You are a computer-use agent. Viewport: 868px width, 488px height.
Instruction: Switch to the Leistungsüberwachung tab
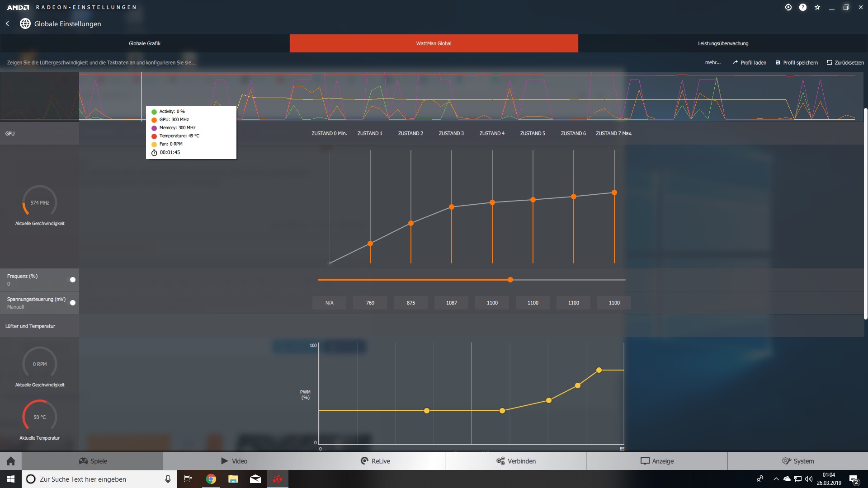(x=723, y=43)
